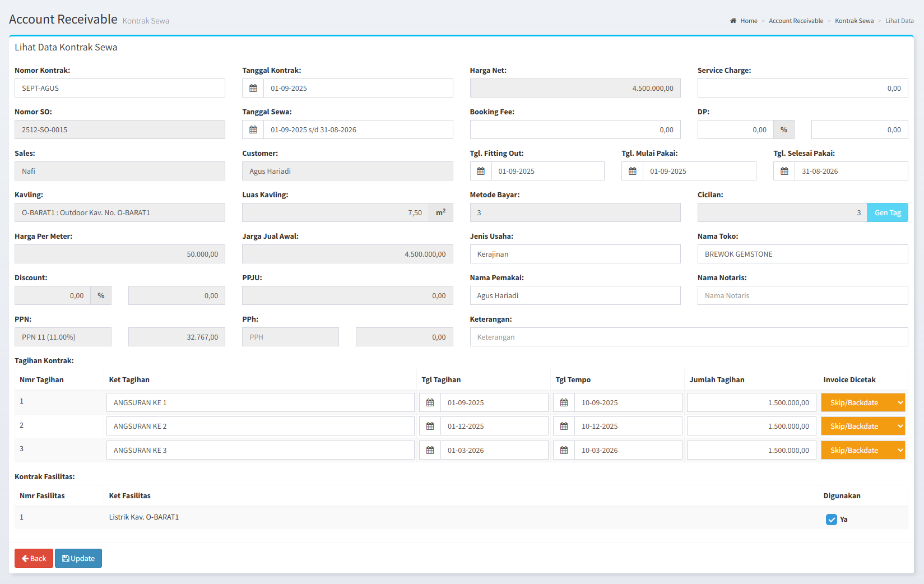924x584 pixels.
Task: Uncheck the Digunakan Ya checkbox for Listrik
Action: (832, 520)
